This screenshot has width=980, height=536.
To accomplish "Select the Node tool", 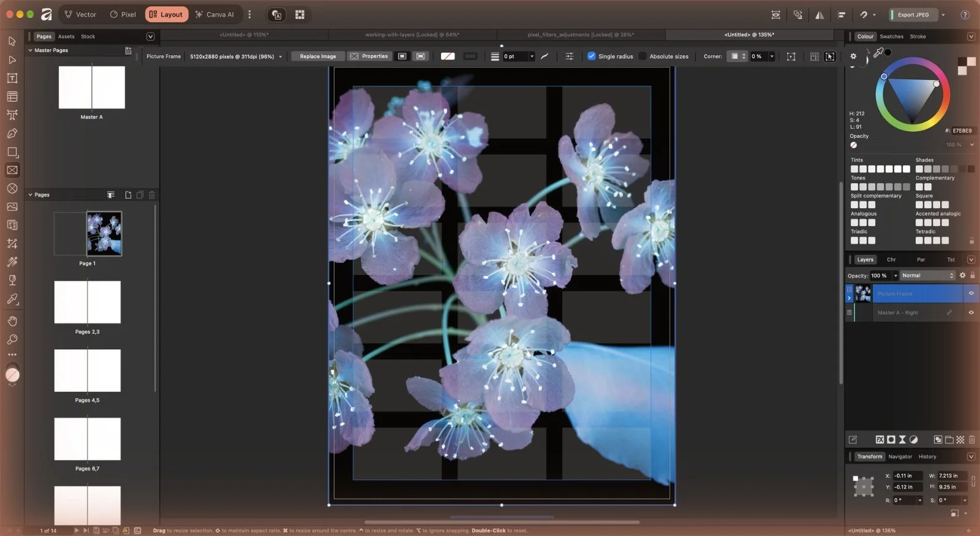I will click(x=12, y=59).
